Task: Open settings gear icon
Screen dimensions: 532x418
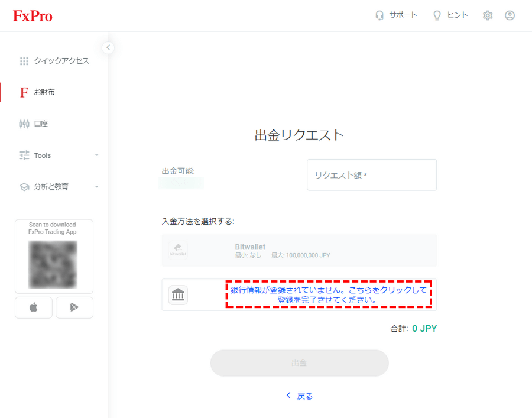Action: click(488, 15)
